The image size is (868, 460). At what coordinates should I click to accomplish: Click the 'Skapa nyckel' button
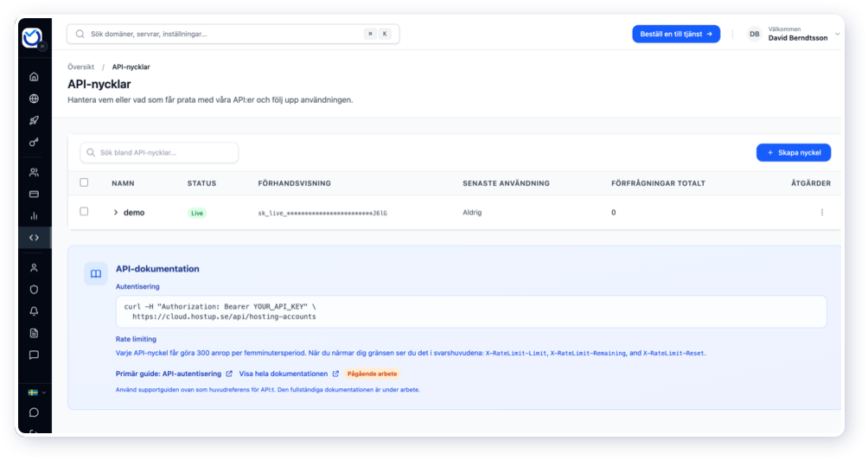pyautogui.click(x=794, y=153)
